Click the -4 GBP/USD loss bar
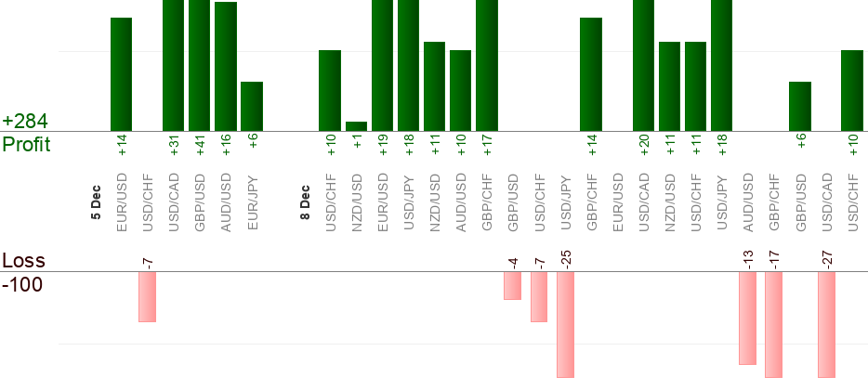This screenshot has width=868, height=390. click(512, 286)
